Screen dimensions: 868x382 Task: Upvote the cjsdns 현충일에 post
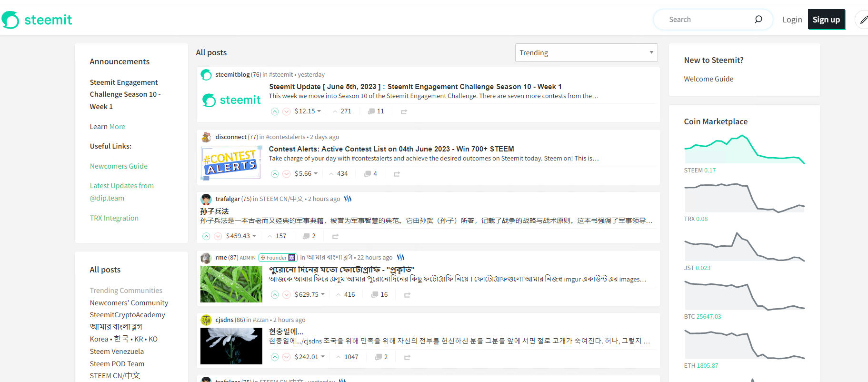(x=275, y=357)
